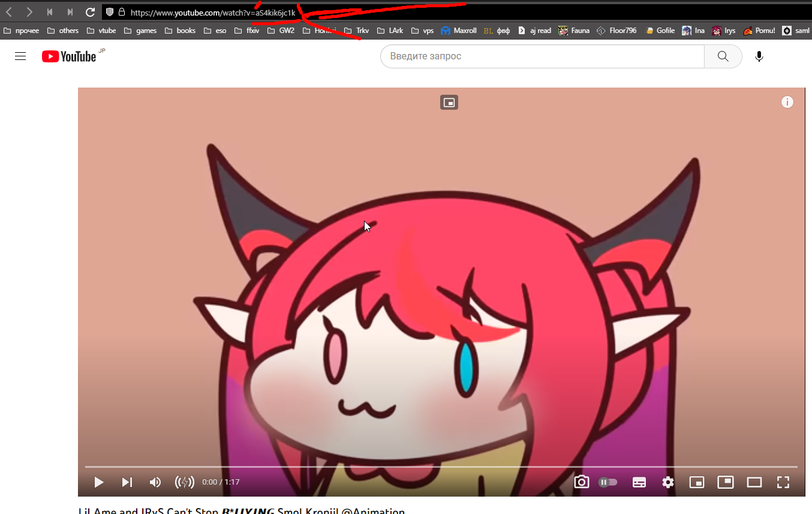Click the video title text below player
Screen dimensions: 812x514
click(x=242, y=510)
